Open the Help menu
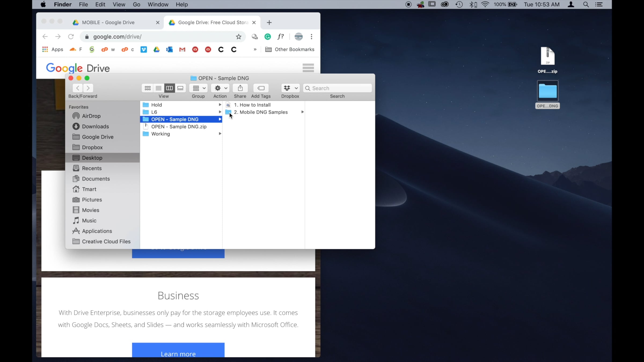The image size is (644, 362). point(182,5)
